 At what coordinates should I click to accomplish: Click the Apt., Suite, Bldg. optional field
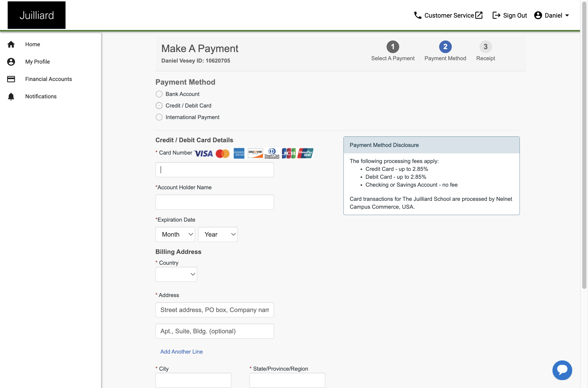215,331
